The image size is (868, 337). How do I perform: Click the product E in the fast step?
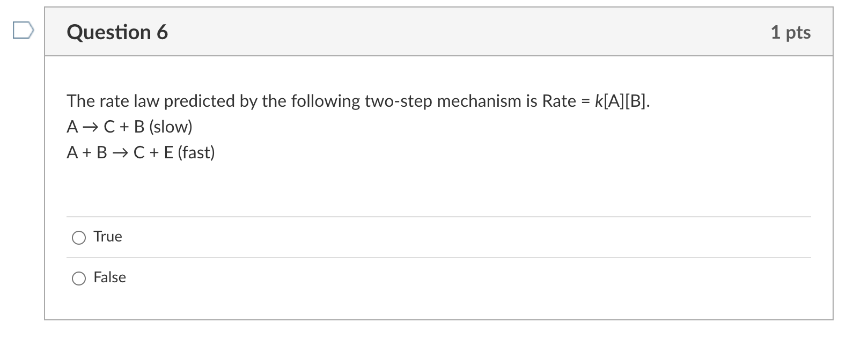[x=168, y=153]
